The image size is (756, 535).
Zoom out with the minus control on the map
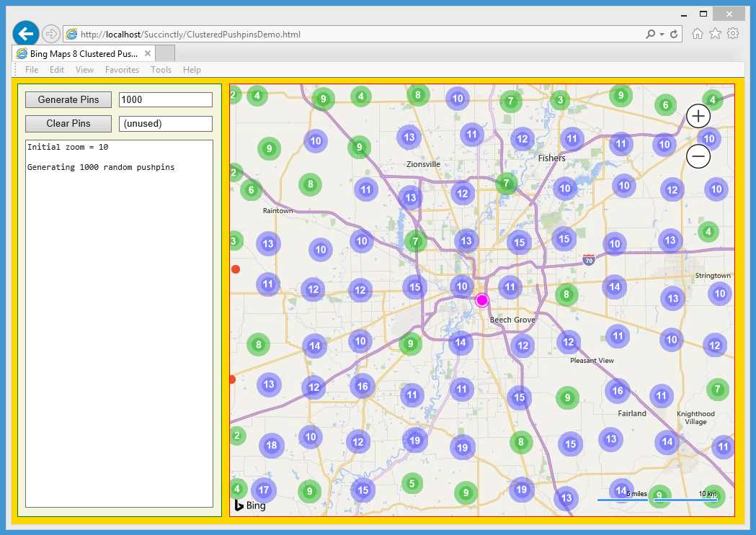[x=697, y=156]
